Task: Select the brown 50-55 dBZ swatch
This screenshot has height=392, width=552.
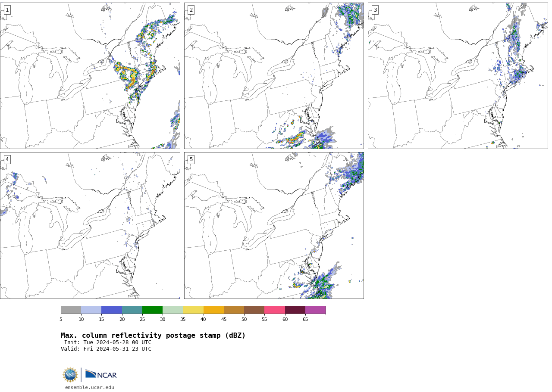Action: tap(254, 310)
